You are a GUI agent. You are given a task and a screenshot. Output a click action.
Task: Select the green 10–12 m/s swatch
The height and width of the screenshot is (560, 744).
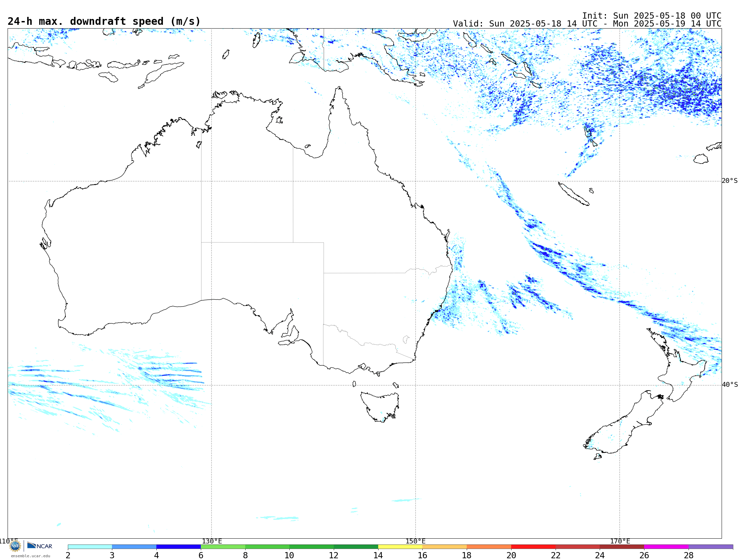coord(312,547)
